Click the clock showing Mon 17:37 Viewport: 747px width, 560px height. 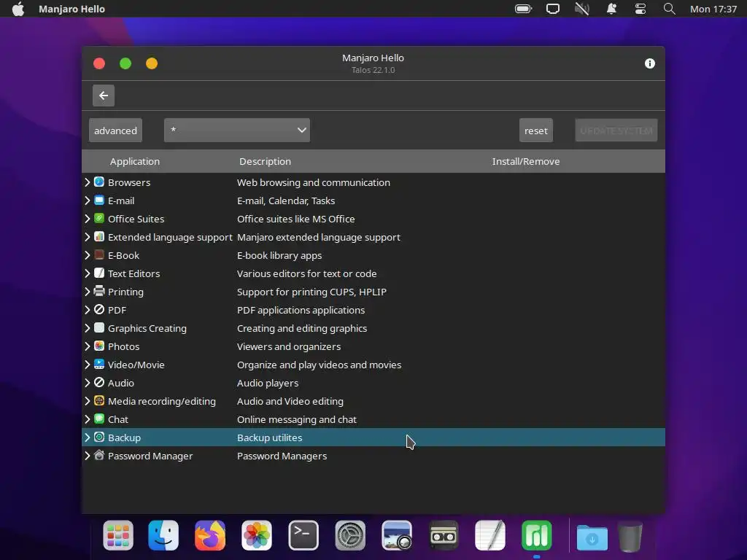coord(713,9)
